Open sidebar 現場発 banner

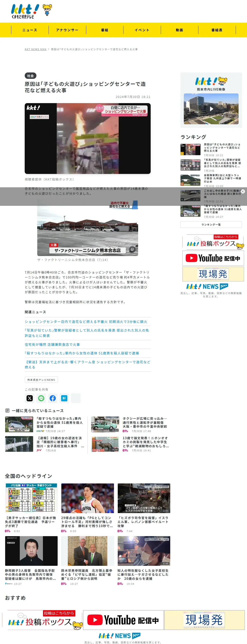point(213,274)
